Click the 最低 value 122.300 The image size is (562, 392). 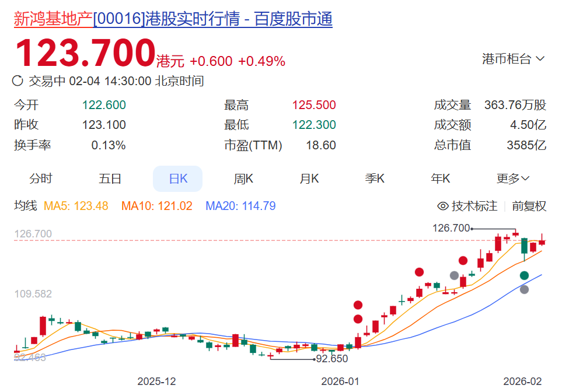[x=314, y=125]
